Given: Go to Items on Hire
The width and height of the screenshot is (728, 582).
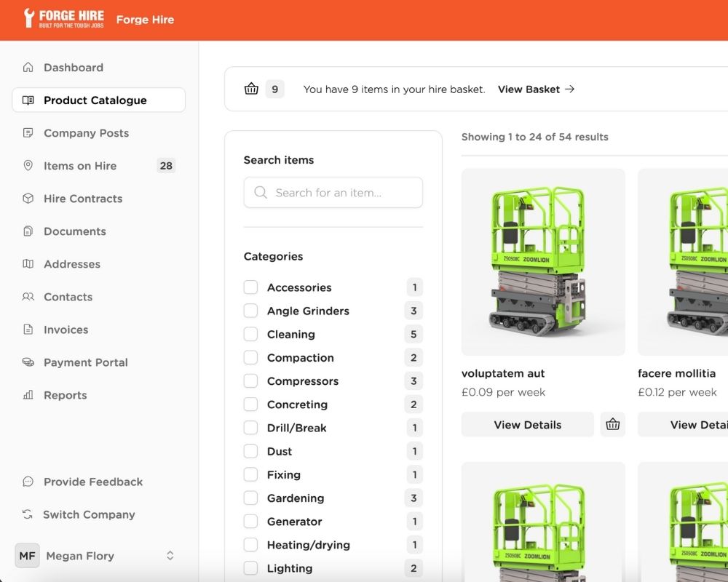Looking at the screenshot, I should point(98,166).
